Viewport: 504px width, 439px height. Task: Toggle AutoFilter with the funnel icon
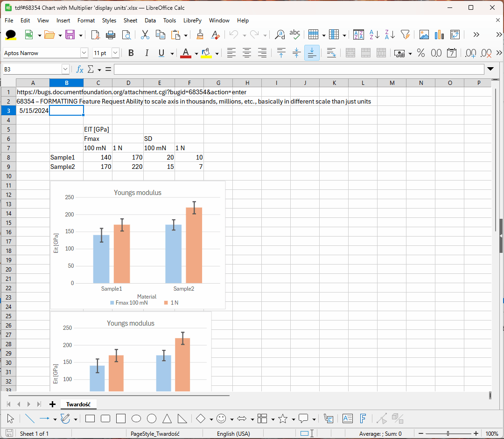(x=406, y=35)
